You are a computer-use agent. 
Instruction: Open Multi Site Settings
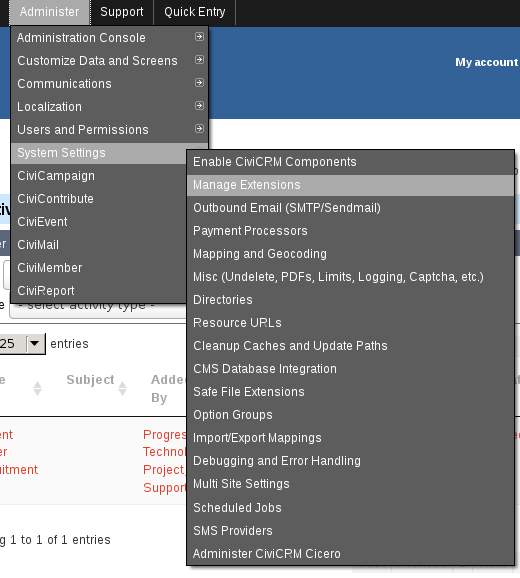pos(350,484)
